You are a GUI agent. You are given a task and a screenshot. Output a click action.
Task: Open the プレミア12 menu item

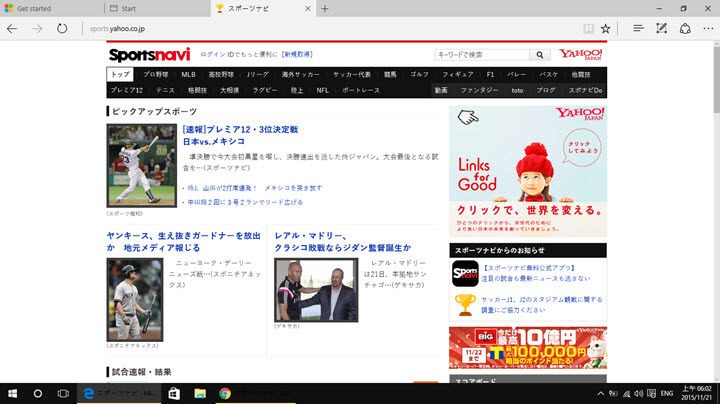point(127,90)
